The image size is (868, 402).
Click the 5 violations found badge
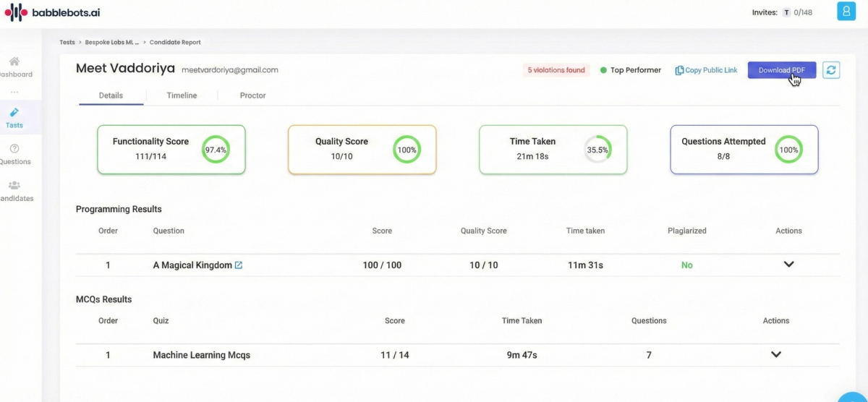pyautogui.click(x=556, y=70)
